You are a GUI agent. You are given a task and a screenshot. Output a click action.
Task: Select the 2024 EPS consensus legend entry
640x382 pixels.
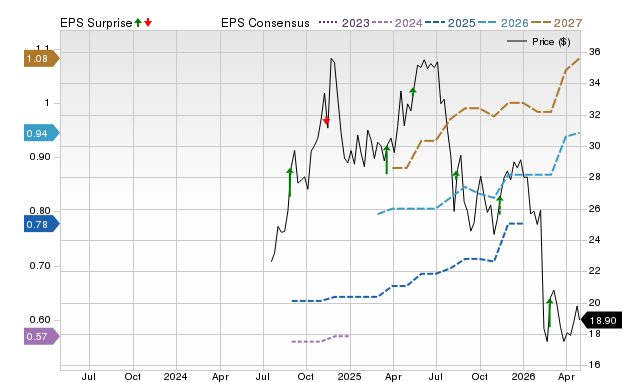coord(397,23)
